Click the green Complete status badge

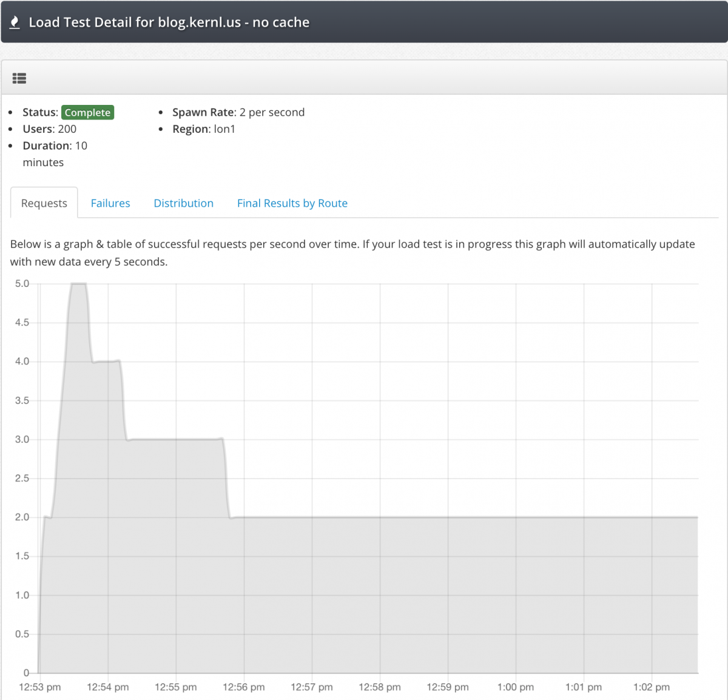(87, 112)
